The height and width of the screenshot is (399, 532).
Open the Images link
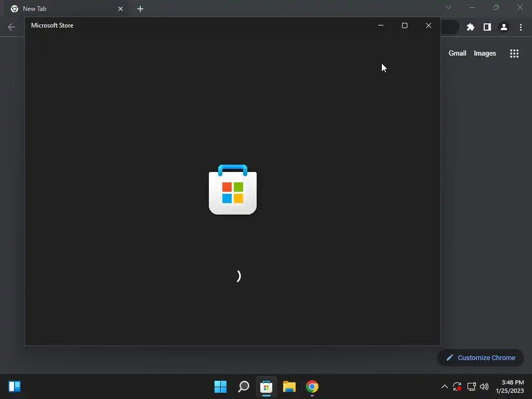(485, 54)
